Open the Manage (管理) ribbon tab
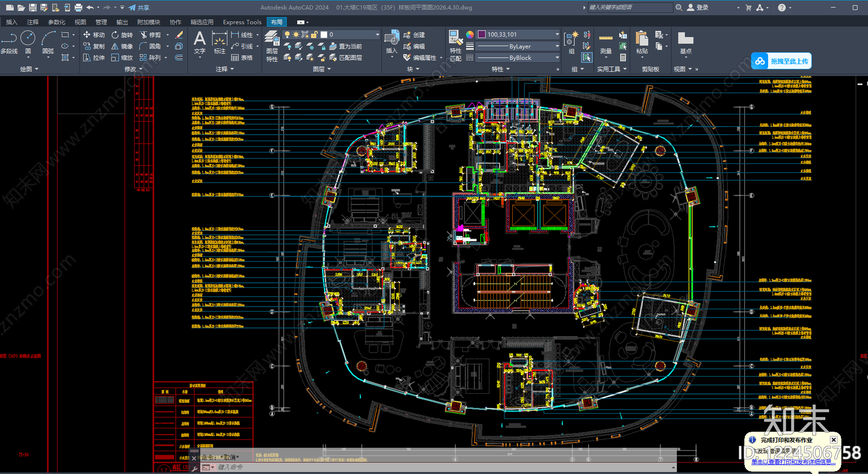 coord(101,22)
